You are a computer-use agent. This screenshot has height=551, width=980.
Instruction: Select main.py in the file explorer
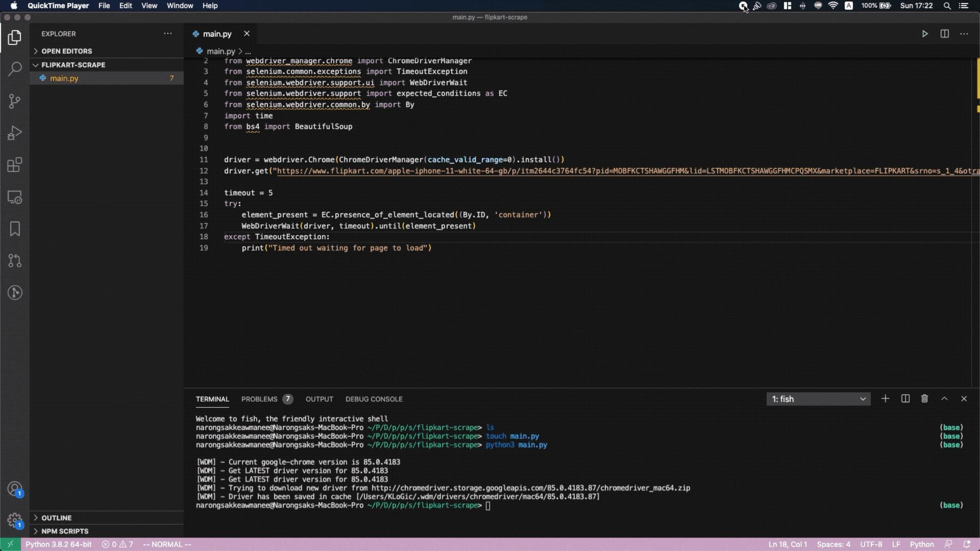(107, 78)
